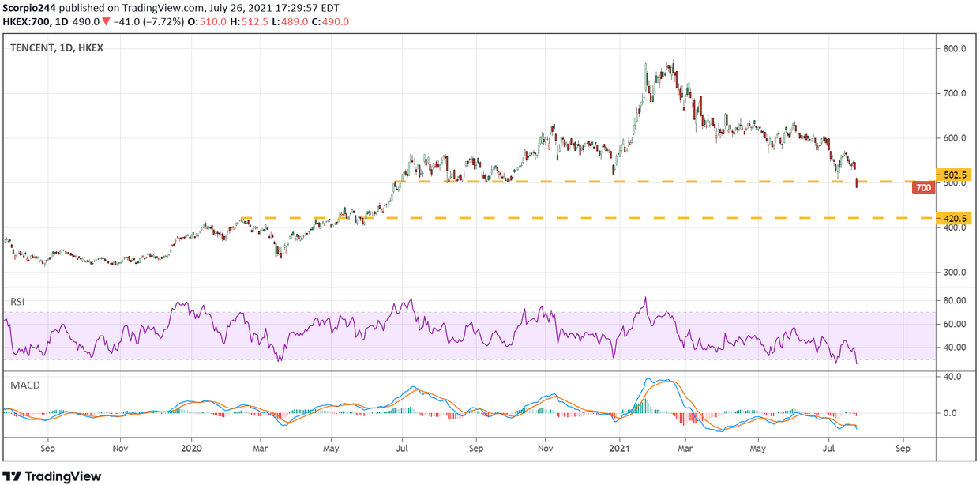Click the 300.0 price axis label
This screenshot has height=485, width=980.
point(956,273)
